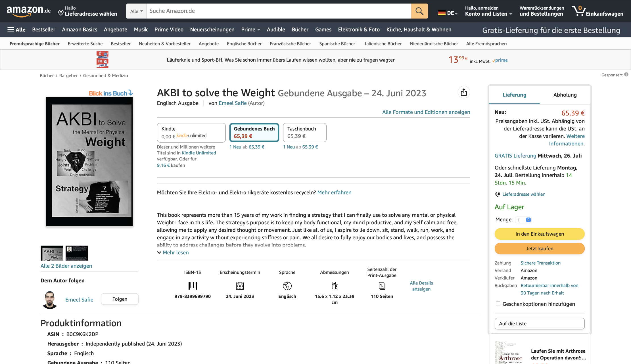Viewport: 631px width, 364px height.
Task: Click Lieferadresse wählen with pin in buy box
Action: [x=520, y=194]
